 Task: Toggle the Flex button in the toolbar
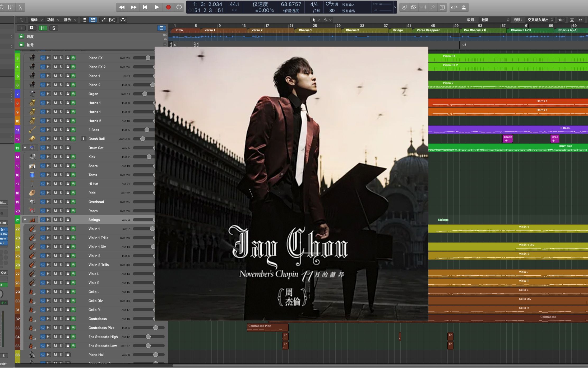(x=112, y=20)
